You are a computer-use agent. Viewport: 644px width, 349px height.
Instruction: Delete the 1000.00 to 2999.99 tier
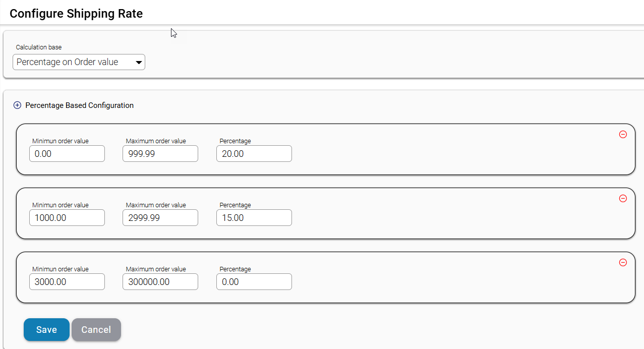click(623, 199)
